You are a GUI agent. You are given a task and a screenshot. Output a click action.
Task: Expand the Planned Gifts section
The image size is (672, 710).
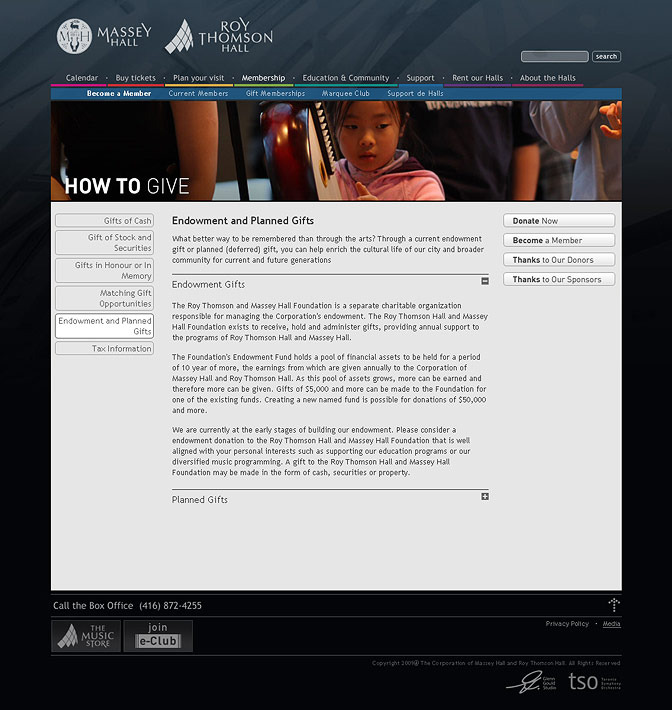coord(485,496)
